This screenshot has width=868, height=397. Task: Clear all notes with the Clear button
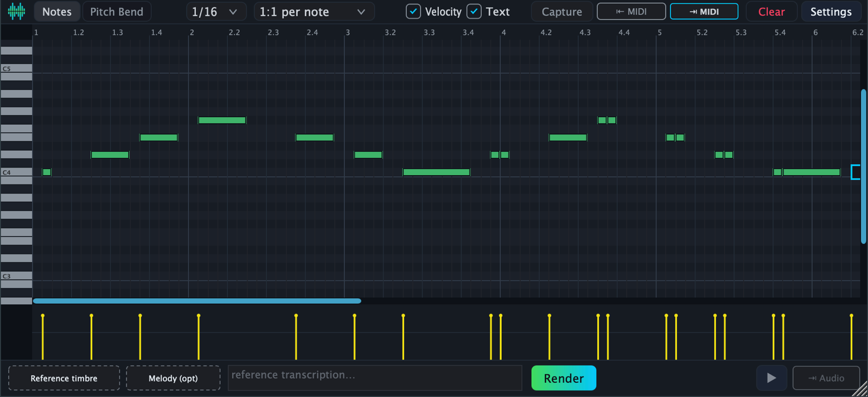click(771, 11)
